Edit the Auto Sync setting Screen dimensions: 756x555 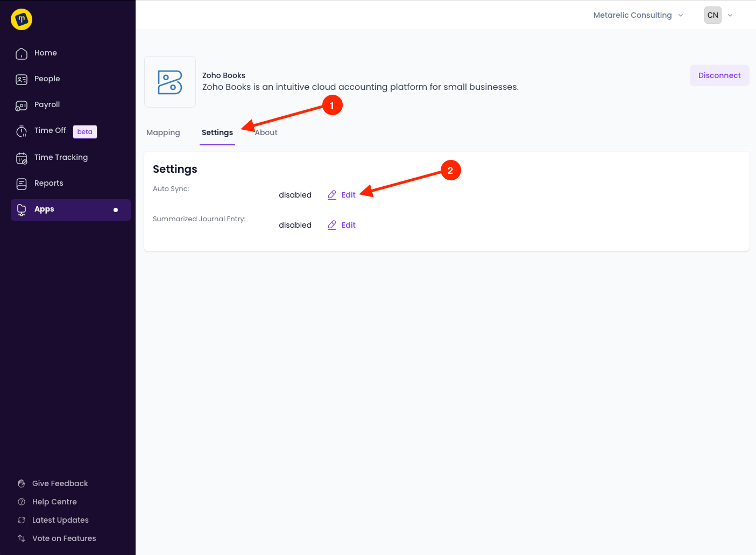(x=342, y=195)
